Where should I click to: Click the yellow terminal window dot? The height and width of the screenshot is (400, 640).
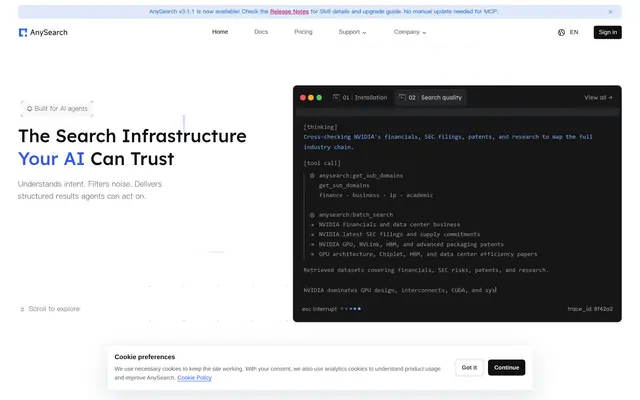pyautogui.click(x=311, y=98)
